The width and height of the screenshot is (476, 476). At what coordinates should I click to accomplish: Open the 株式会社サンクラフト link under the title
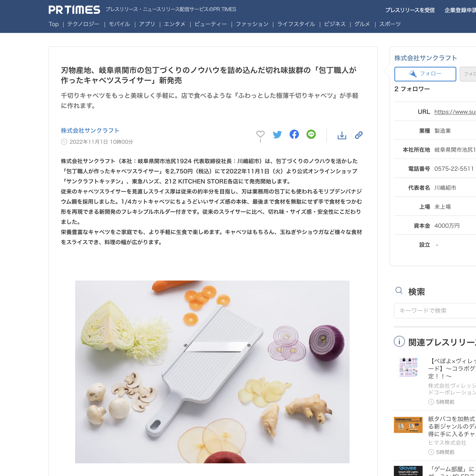(x=90, y=131)
